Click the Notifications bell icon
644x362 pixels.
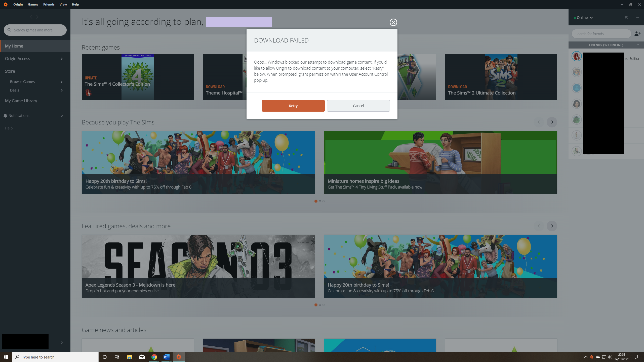tap(5, 116)
